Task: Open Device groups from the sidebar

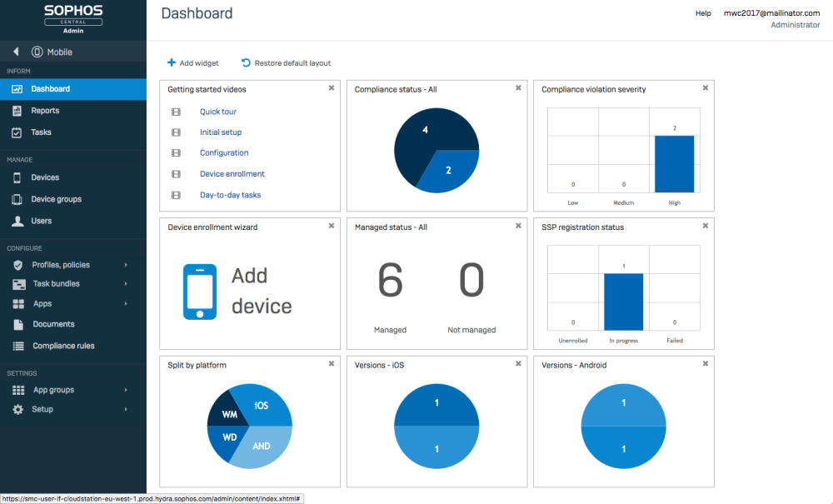Action: pos(56,199)
